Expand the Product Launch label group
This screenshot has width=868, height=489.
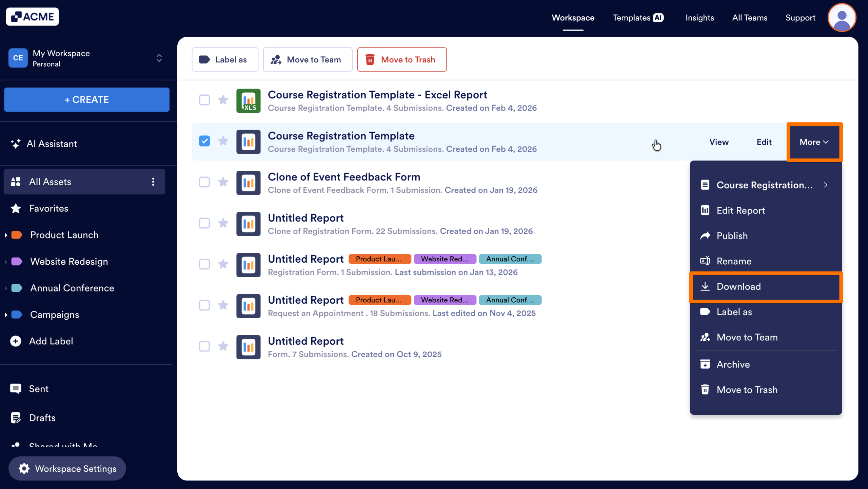click(5, 235)
